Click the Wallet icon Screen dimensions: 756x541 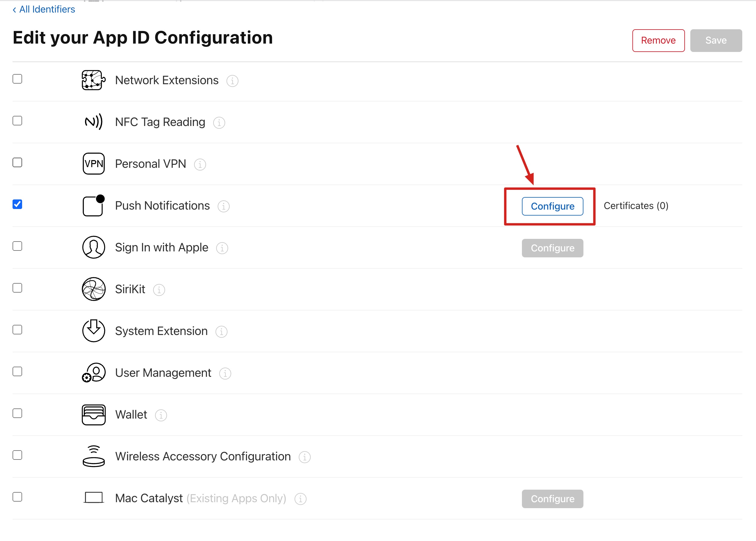pyautogui.click(x=93, y=415)
